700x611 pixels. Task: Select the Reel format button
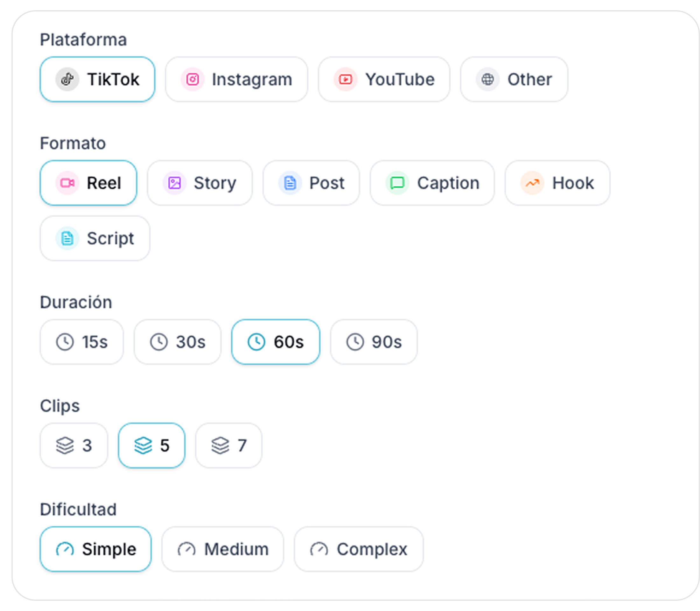(x=89, y=183)
